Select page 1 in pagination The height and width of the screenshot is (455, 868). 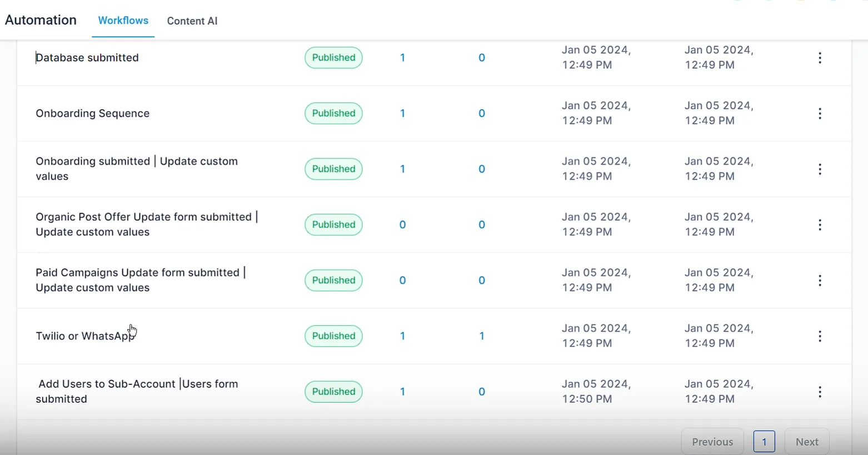[x=764, y=442]
